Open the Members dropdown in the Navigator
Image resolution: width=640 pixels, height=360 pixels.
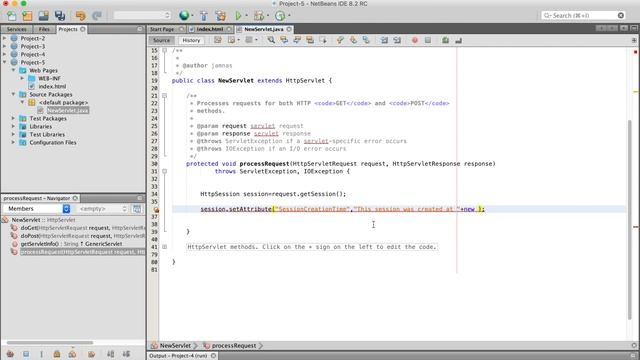point(37,209)
